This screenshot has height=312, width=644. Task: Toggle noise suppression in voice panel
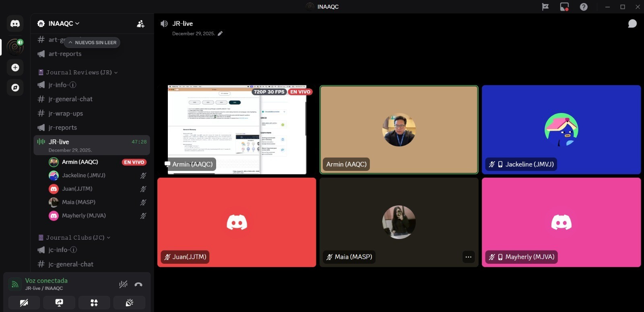click(123, 284)
